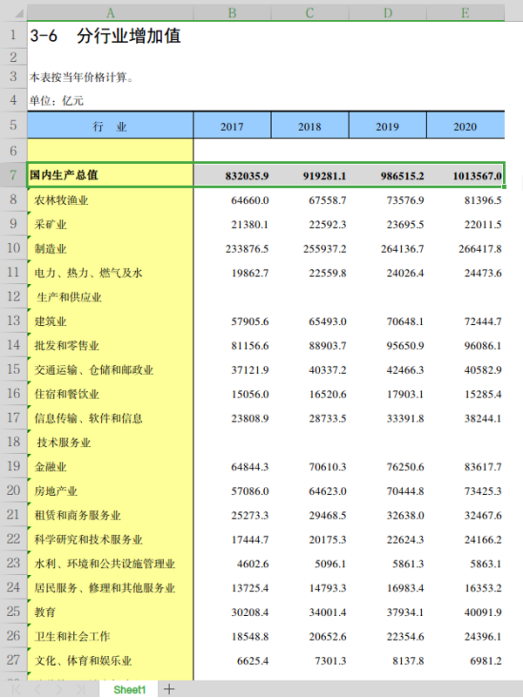Go to previous sheet navigation arrow
The width and height of the screenshot is (523, 698).
click(38, 690)
